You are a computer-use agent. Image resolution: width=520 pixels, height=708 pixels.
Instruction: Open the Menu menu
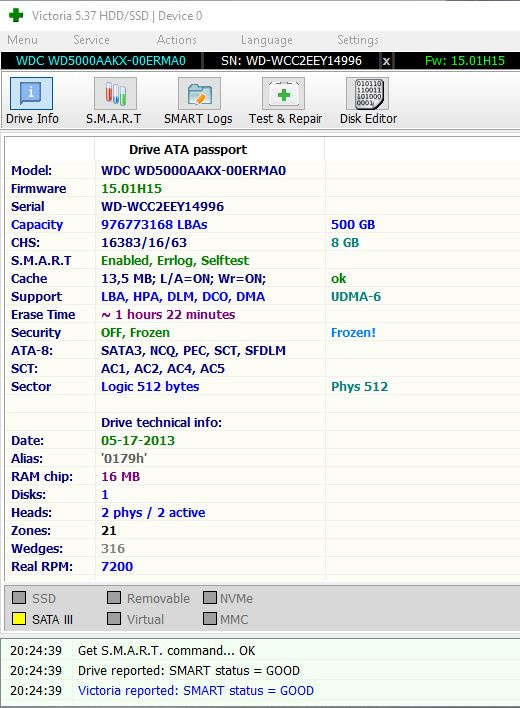coord(23,40)
